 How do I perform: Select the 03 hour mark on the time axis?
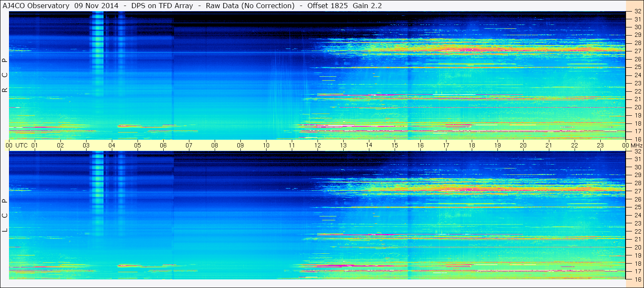tap(86, 145)
